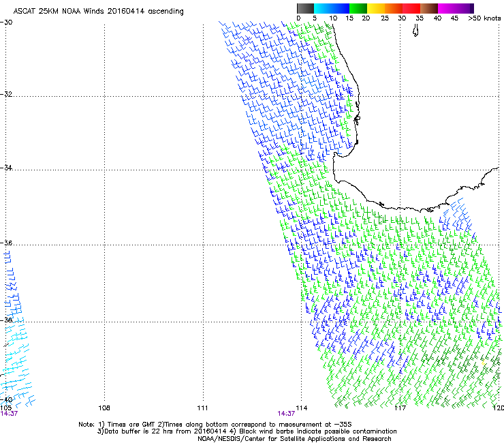Click the small island outline below legend
Image resolution: width=504 pixels, height=443 pixels.
point(415,31)
